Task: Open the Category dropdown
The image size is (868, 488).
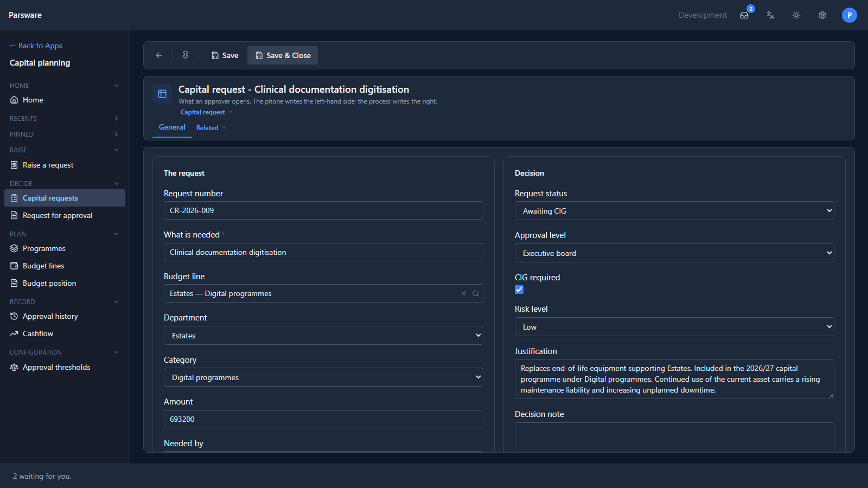Action: 323,377
